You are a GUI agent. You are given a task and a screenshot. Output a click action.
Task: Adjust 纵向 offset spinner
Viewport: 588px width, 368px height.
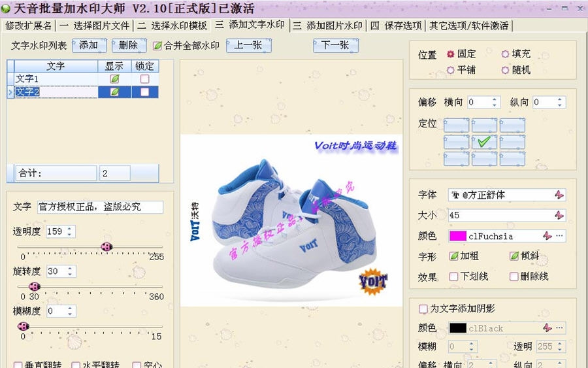tap(559, 102)
